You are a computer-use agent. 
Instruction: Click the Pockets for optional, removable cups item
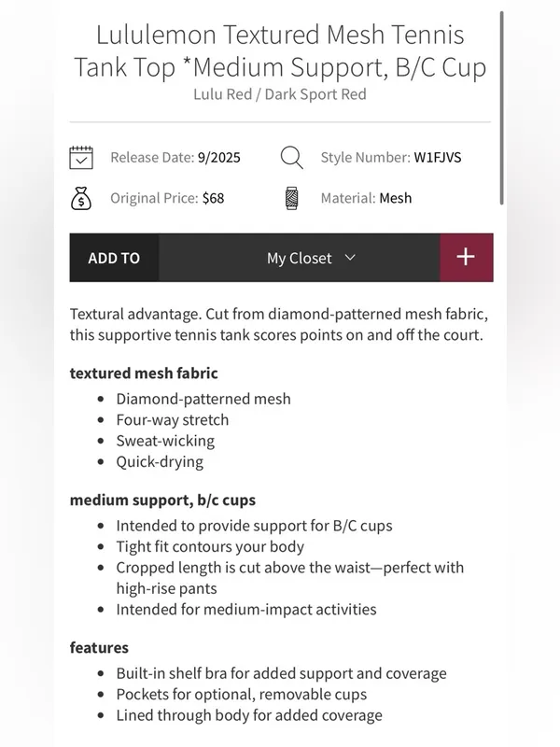242,695
